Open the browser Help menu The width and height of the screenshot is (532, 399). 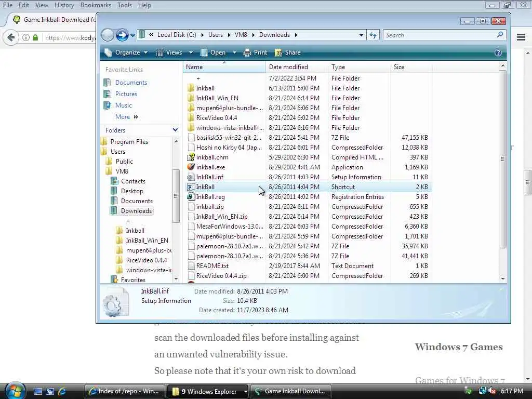point(144,5)
